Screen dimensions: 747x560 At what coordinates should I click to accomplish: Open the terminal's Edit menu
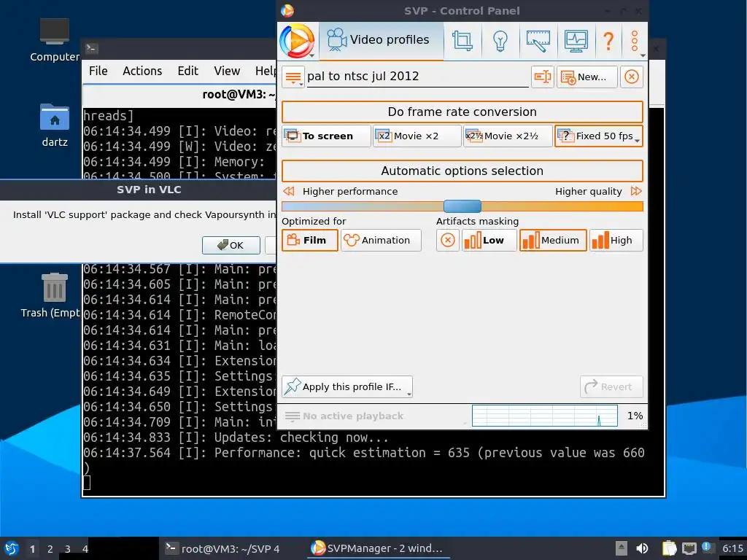pyautogui.click(x=188, y=71)
